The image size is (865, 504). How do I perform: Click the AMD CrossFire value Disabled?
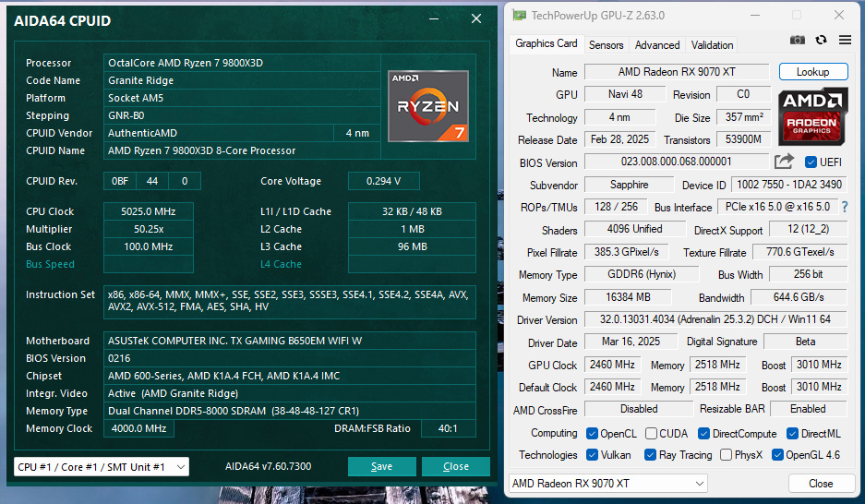[639, 409]
